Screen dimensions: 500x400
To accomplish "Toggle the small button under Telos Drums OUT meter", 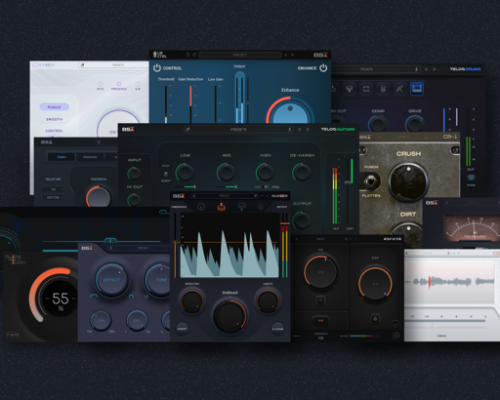I will tap(471, 177).
